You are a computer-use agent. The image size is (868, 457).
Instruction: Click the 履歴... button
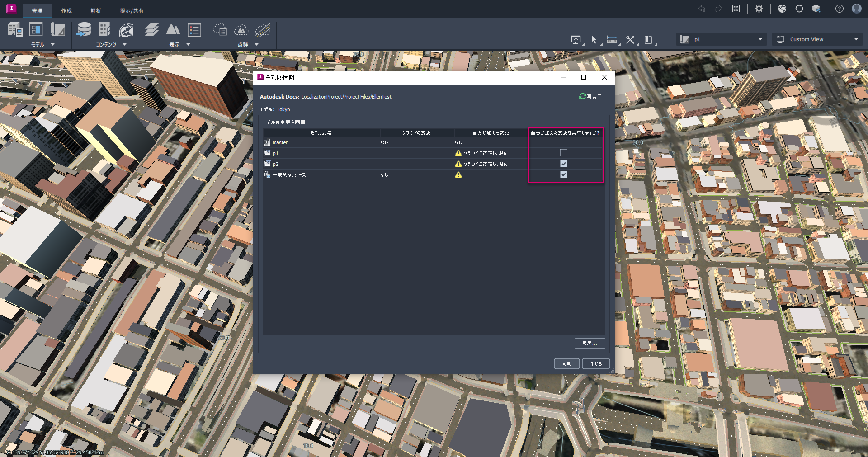pos(590,344)
